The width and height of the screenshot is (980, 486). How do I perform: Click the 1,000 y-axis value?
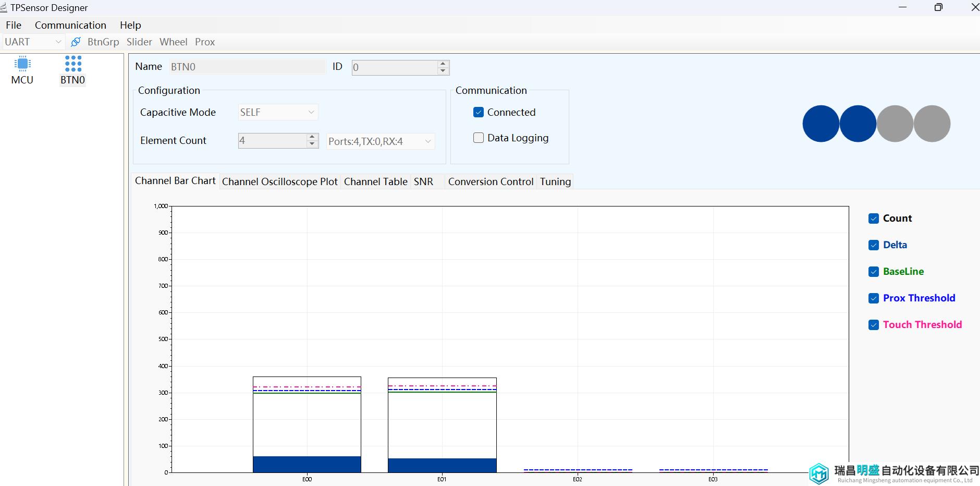pyautogui.click(x=161, y=206)
